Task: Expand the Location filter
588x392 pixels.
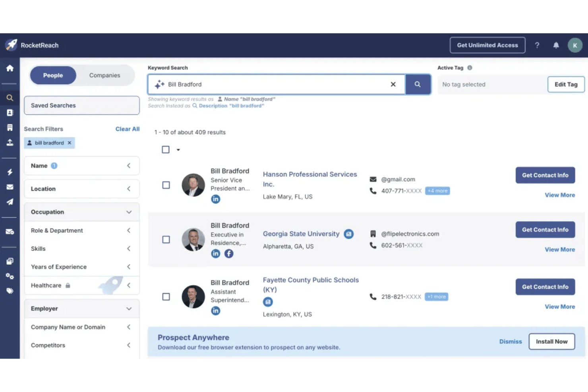Action: (82, 189)
